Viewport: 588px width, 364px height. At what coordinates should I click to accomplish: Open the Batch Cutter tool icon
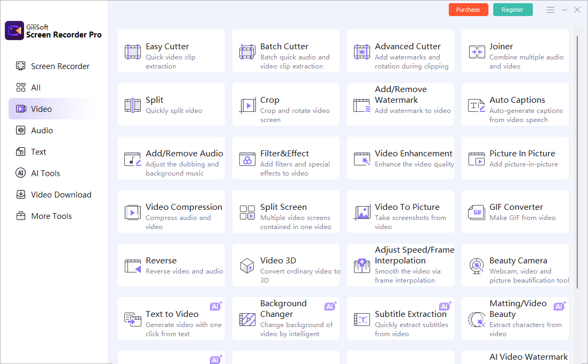[x=247, y=52]
